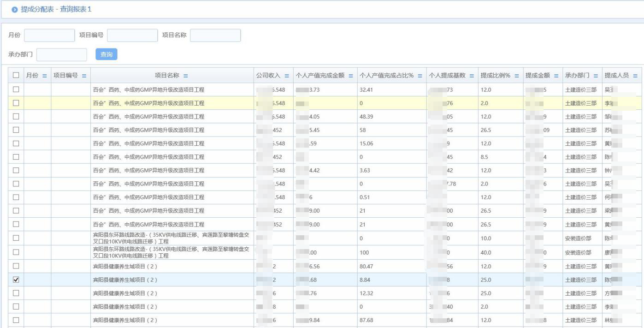This screenshot has height=328, width=644.
Task: Click the 提成分配表 - 查询报表1 title
Action: pos(56,9)
